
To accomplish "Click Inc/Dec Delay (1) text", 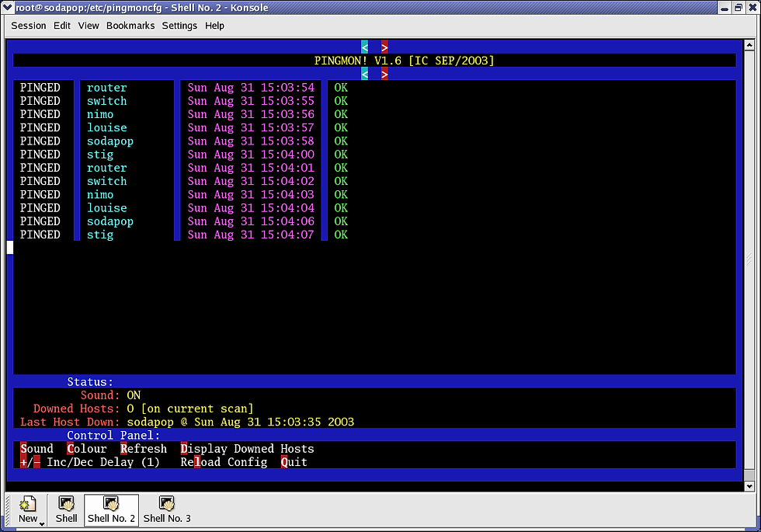I will pyautogui.click(x=103, y=462).
